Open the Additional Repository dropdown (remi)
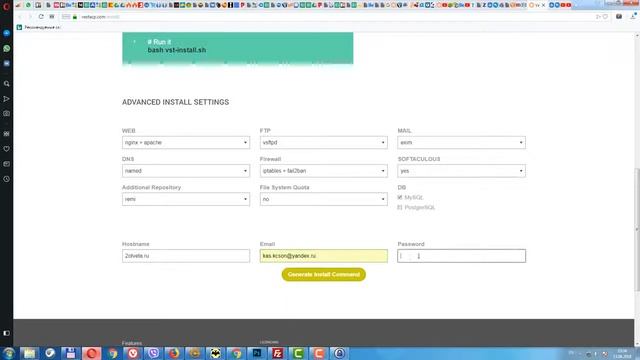The image size is (640, 360). 186,199
